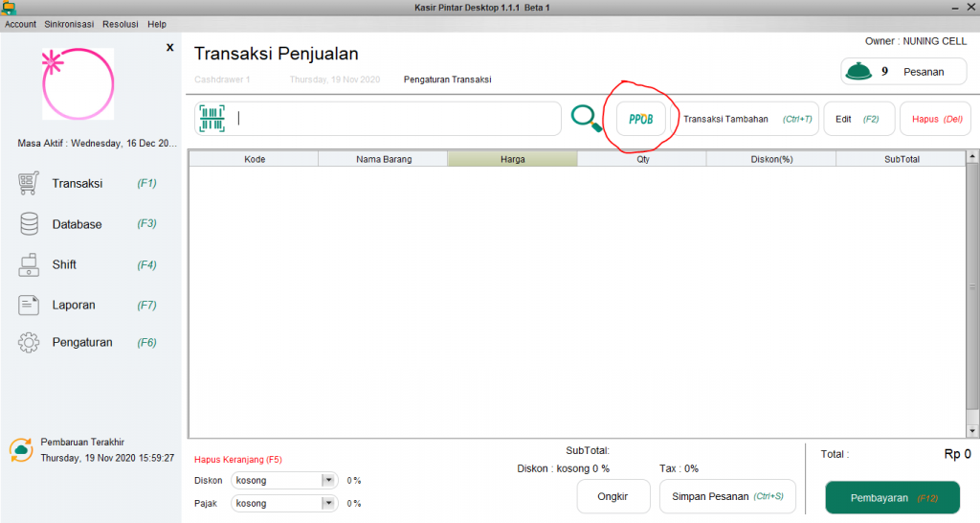
Task: Click the pink circle store logo
Action: (x=78, y=84)
